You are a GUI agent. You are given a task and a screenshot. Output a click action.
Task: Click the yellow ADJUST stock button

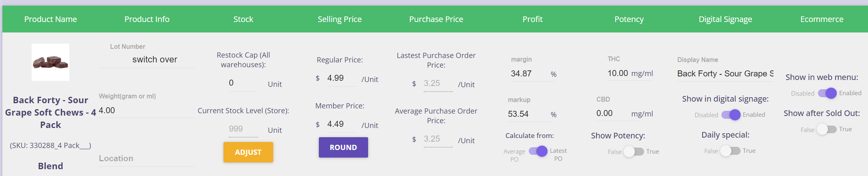click(248, 152)
